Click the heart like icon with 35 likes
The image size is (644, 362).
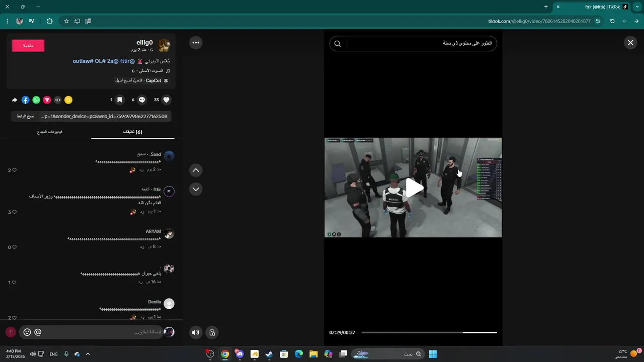click(x=167, y=100)
